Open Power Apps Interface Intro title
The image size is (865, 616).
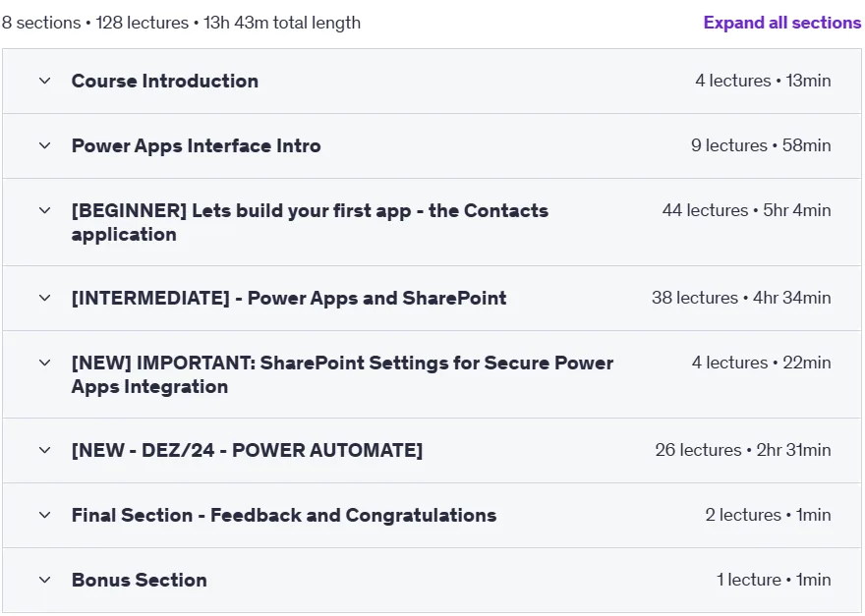196,146
